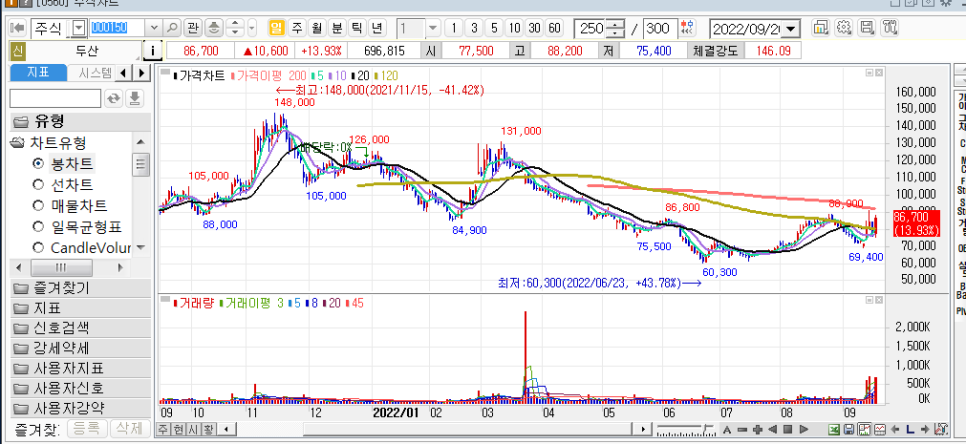Click the play-backward triangle in bottom toolbar
The image size is (966, 444).
pyautogui.click(x=773, y=429)
